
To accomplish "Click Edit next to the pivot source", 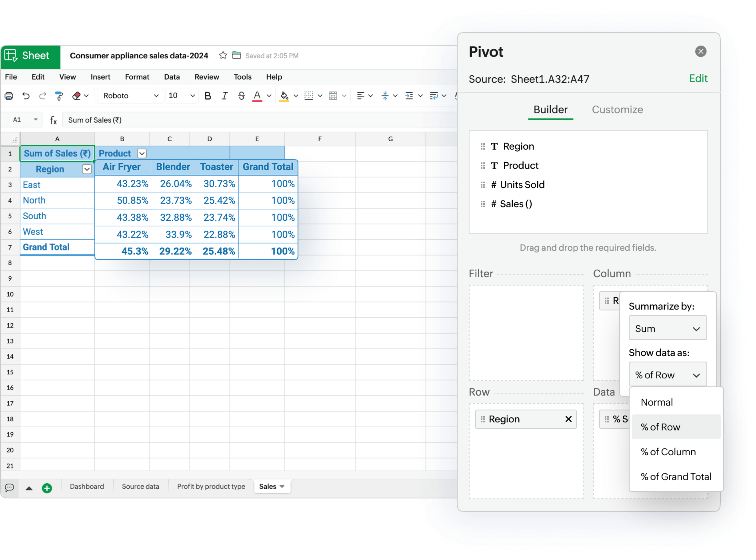I will coord(698,78).
